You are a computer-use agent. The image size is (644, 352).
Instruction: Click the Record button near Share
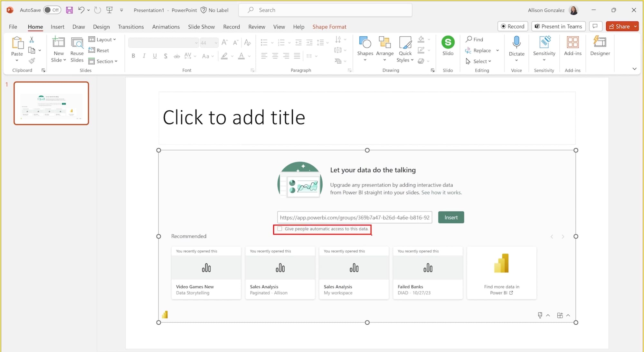[512, 26]
